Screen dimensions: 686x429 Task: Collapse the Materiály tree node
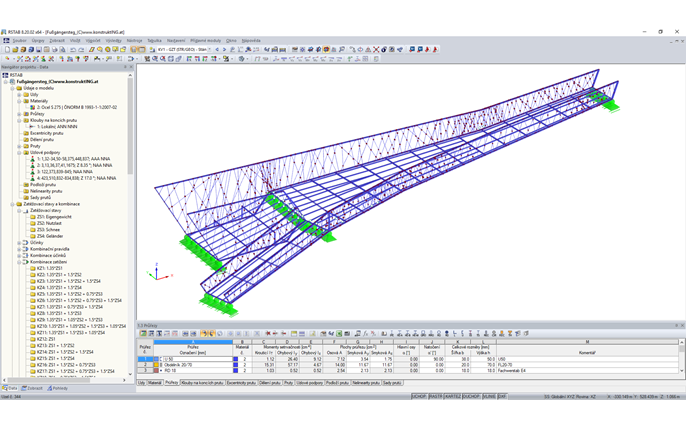point(19,101)
